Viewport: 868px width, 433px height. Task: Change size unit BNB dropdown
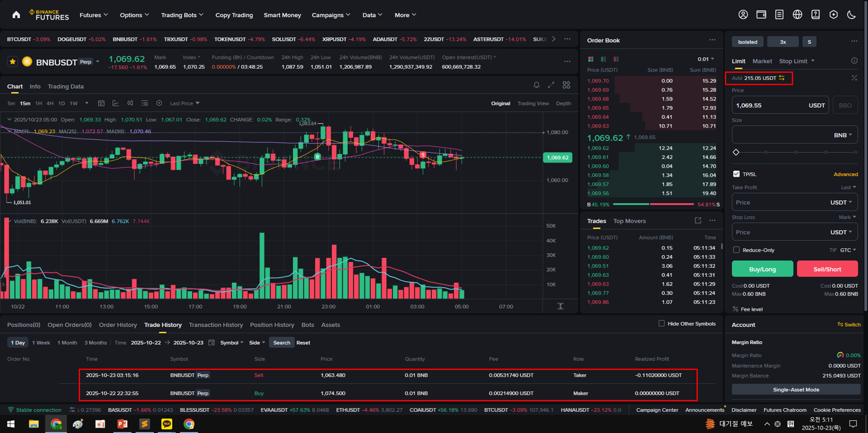pyautogui.click(x=843, y=135)
